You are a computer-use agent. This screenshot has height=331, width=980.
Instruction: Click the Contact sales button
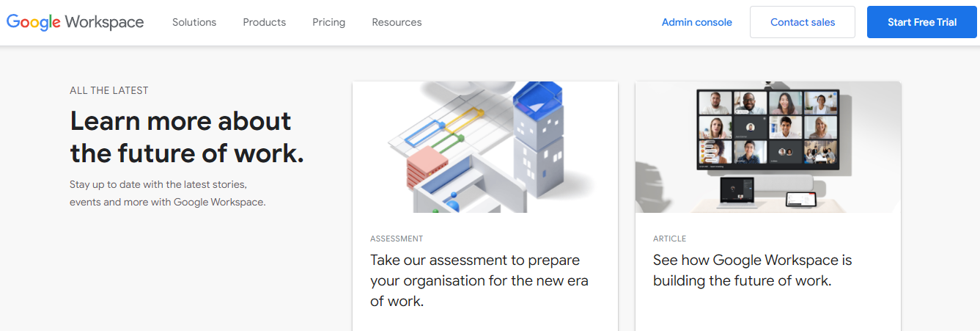click(803, 22)
